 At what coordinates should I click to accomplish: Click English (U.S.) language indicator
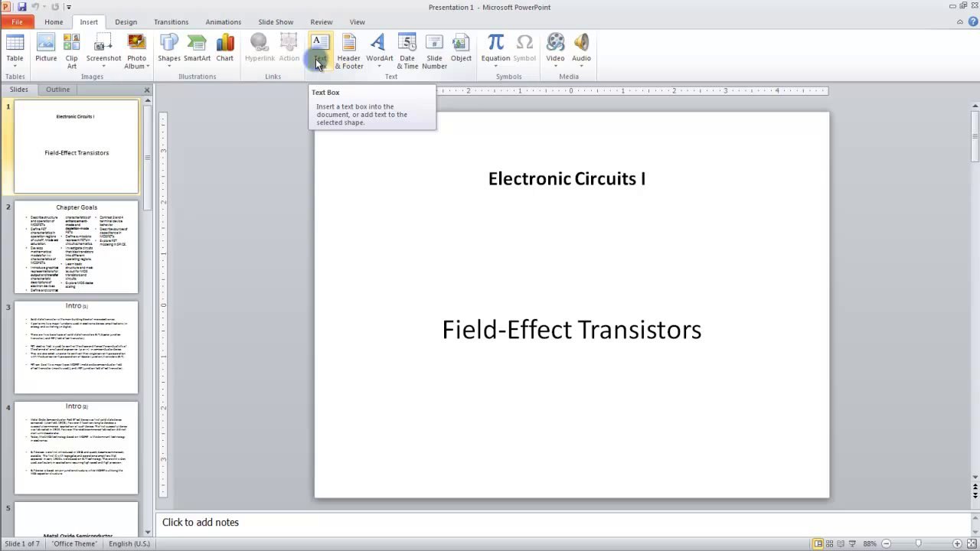(129, 543)
